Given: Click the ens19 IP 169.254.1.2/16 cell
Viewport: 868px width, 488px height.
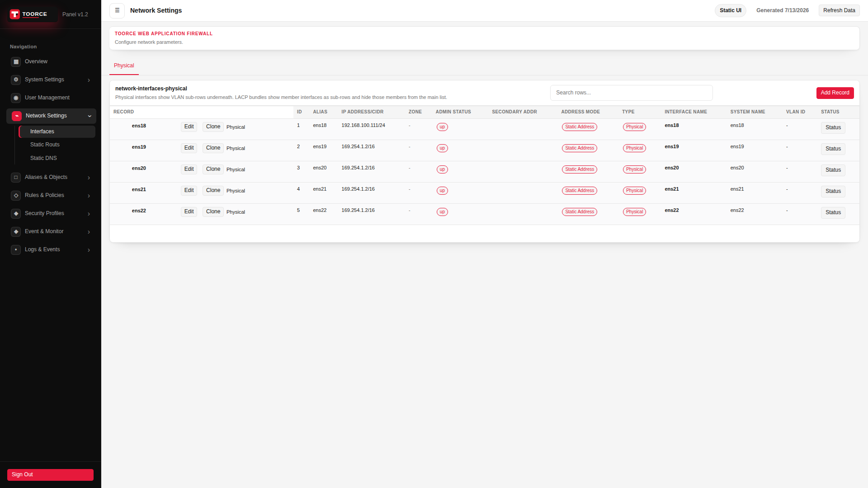Looking at the screenshot, I should [358, 147].
